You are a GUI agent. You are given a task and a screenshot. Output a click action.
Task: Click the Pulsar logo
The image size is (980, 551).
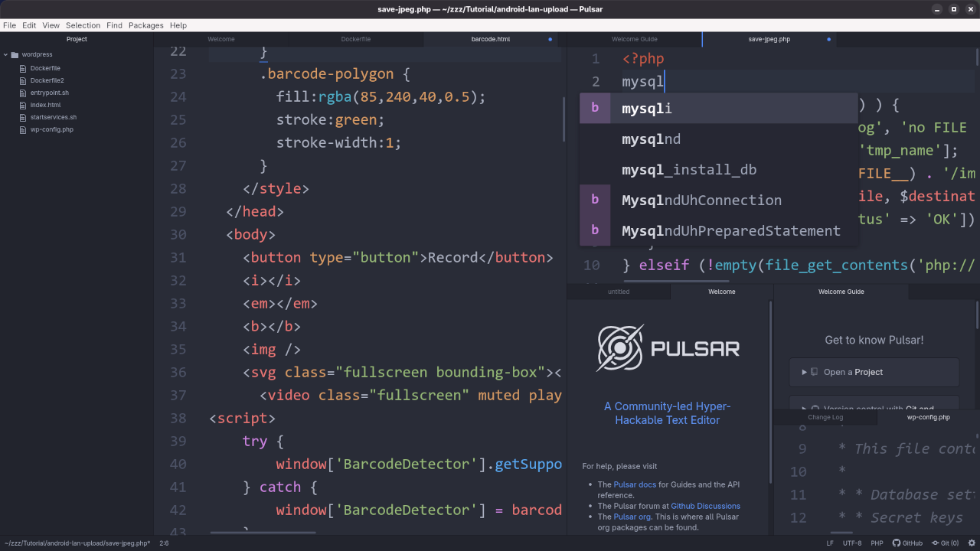pos(668,349)
